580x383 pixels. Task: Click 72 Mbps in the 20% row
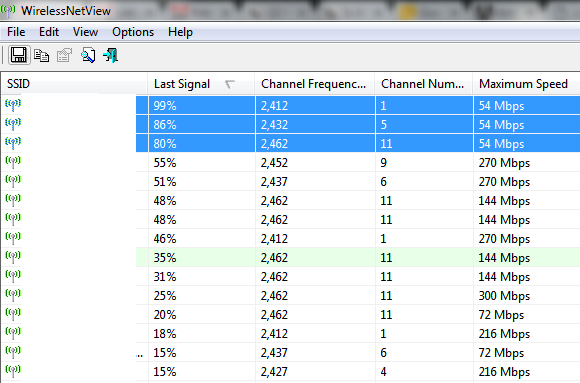pos(501,315)
